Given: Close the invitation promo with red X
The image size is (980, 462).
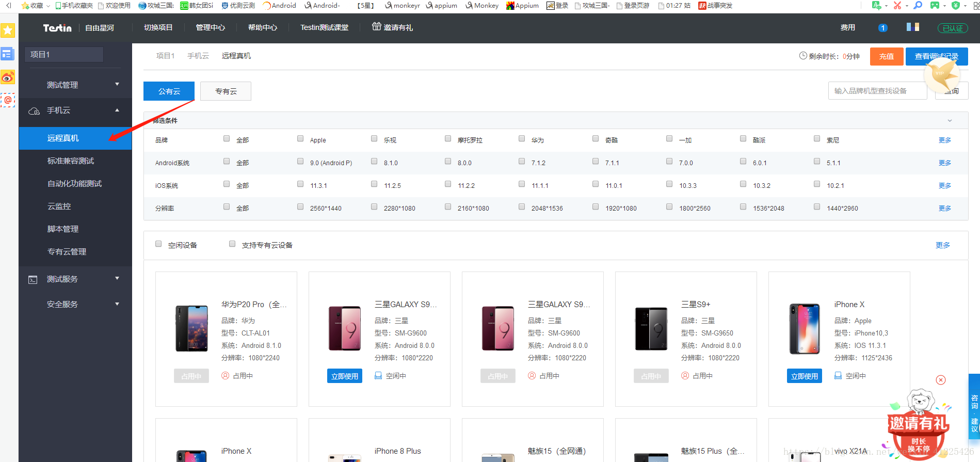Looking at the screenshot, I should tap(941, 380).
